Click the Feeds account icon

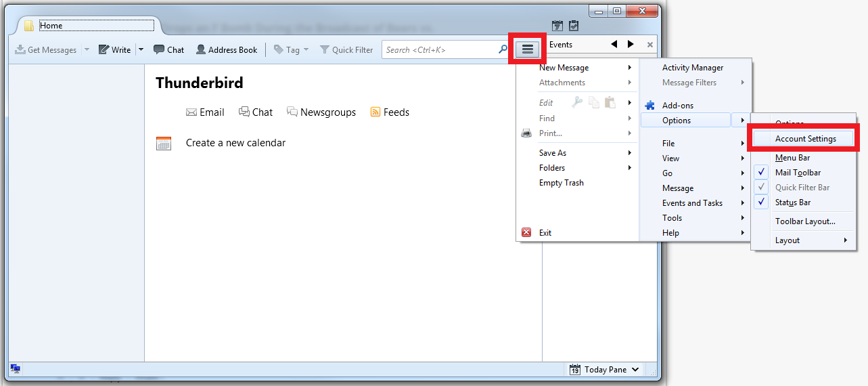point(375,112)
